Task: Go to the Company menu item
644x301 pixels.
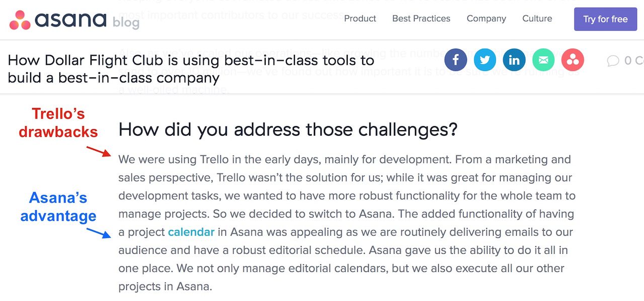Action: click(x=486, y=19)
